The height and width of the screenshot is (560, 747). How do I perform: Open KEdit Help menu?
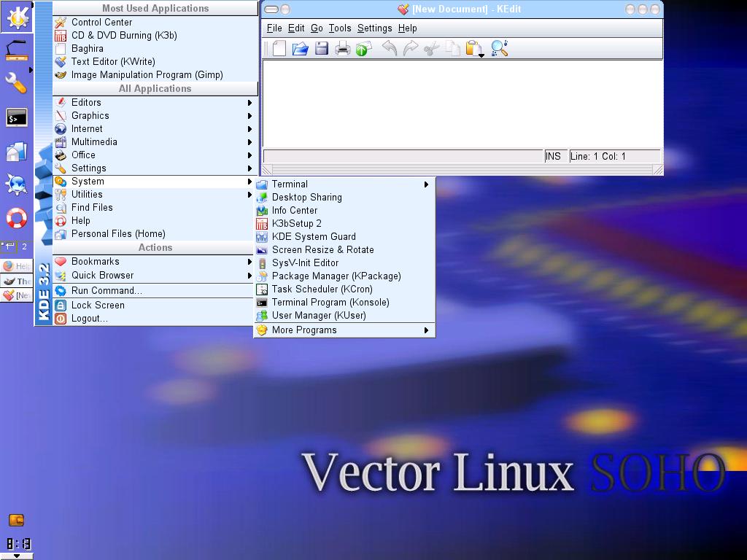point(407,28)
